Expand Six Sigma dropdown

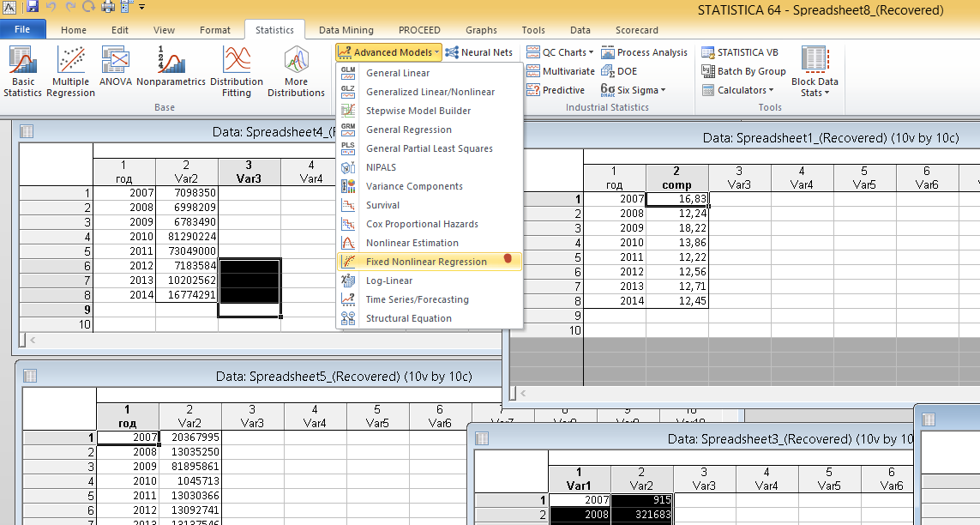pos(633,90)
